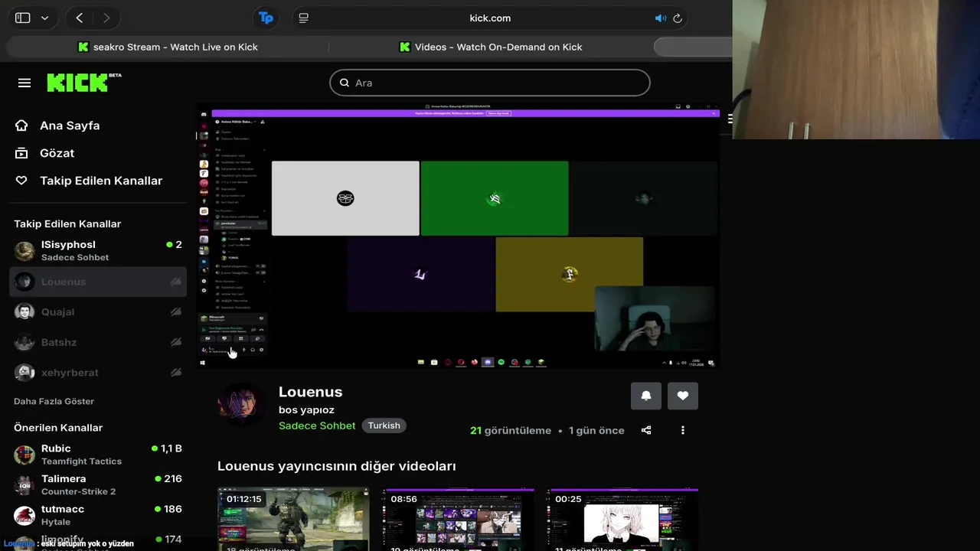The height and width of the screenshot is (551, 980).
Task: Click the KICK beta logo
Action: tap(83, 82)
